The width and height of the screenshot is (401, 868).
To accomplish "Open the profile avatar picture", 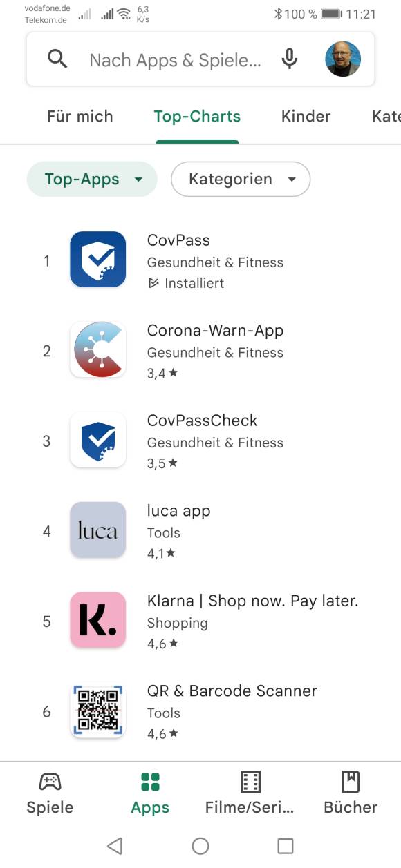I will [343, 59].
